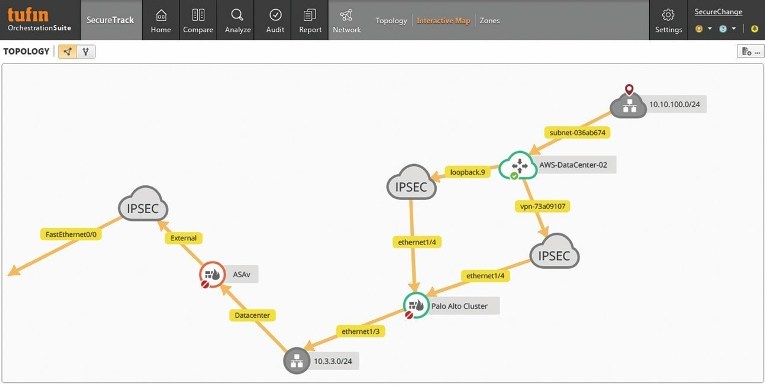Click the 10.10.100.0/24 text label
This screenshot has height=385, width=765.
point(676,104)
